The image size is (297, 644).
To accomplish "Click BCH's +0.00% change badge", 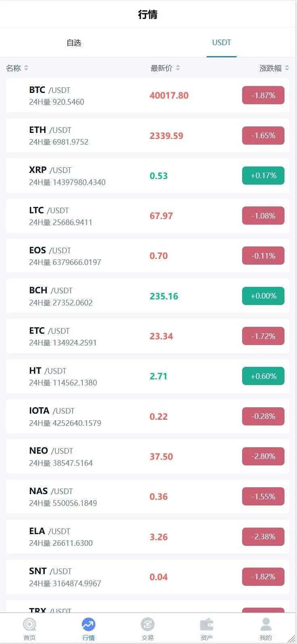I will [x=263, y=296].
